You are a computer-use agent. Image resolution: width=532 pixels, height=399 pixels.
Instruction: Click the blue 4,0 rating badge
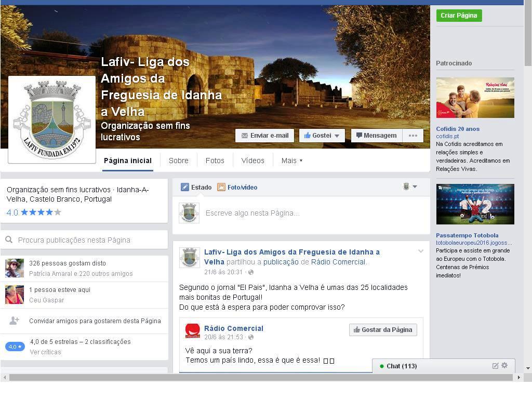click(x=15, y=347)
